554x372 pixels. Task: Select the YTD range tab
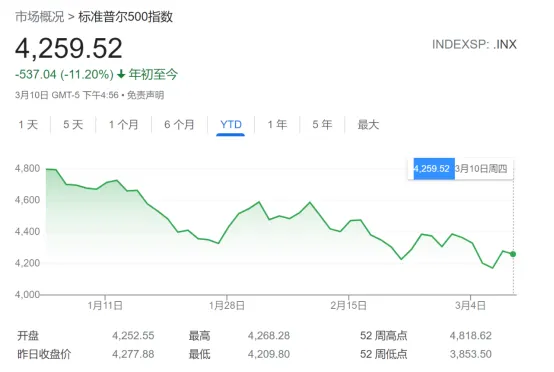coord(231,124)
